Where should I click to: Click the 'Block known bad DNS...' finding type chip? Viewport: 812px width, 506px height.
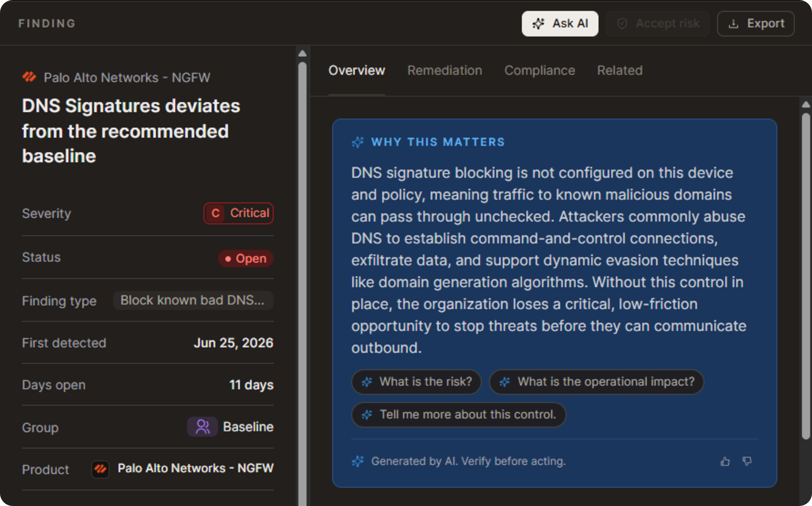coord(193,301)
